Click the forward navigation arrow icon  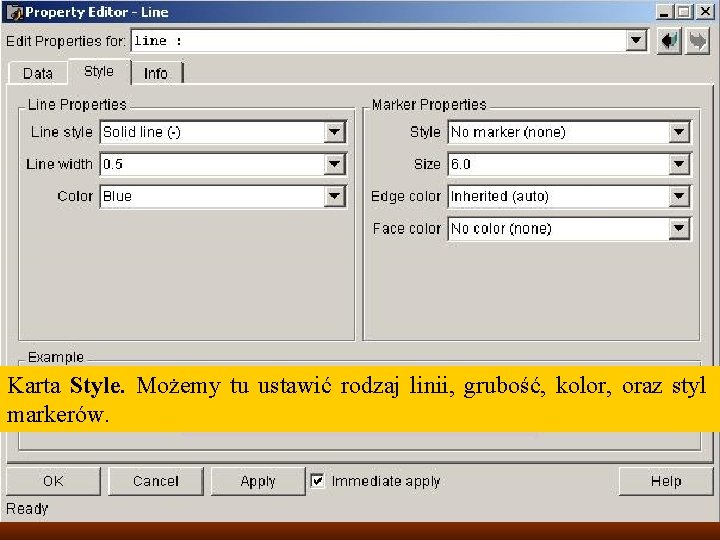click(698, 41)
